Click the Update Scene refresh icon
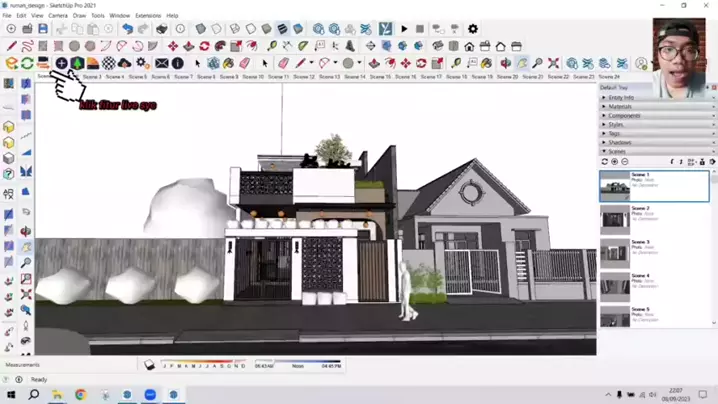 click(605, 162)
